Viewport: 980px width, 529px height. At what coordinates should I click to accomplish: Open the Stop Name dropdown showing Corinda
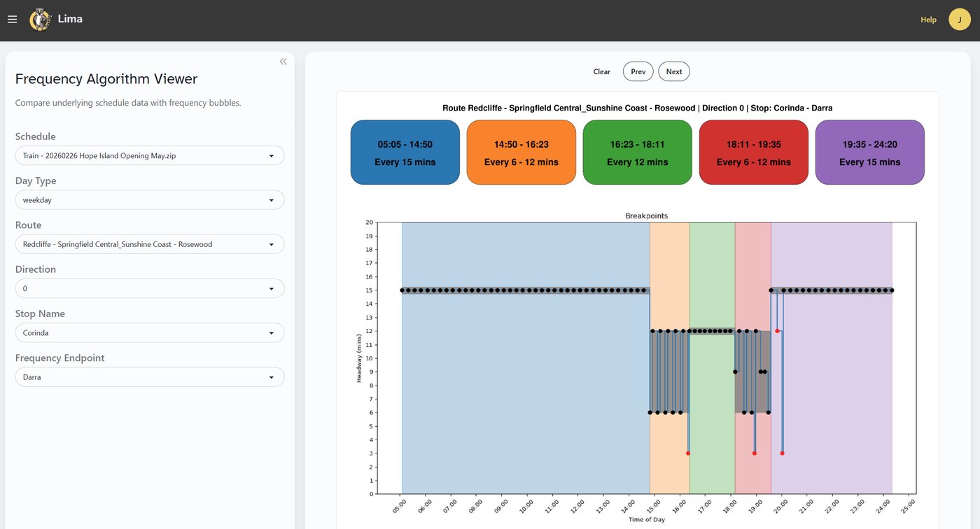click(150, 333)
